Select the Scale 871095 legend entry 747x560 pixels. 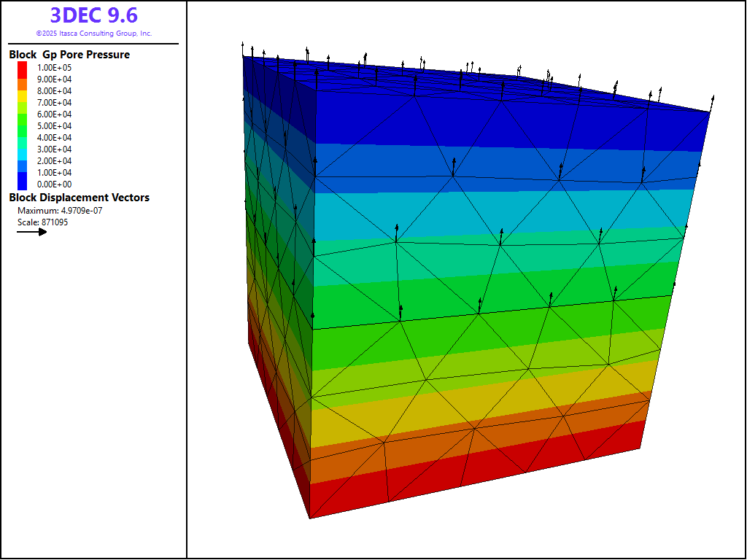point(42,222)
